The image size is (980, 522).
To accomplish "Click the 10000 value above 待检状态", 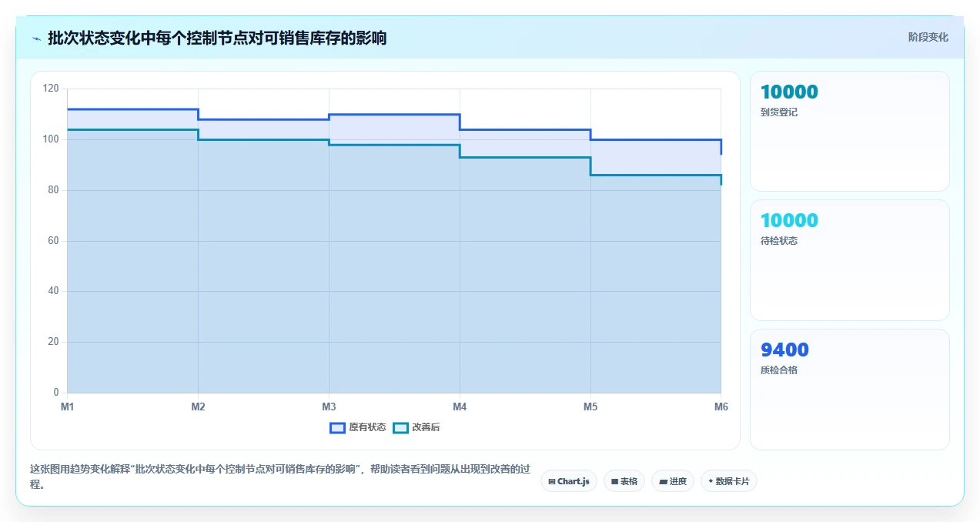I will [x=789, y=221].
